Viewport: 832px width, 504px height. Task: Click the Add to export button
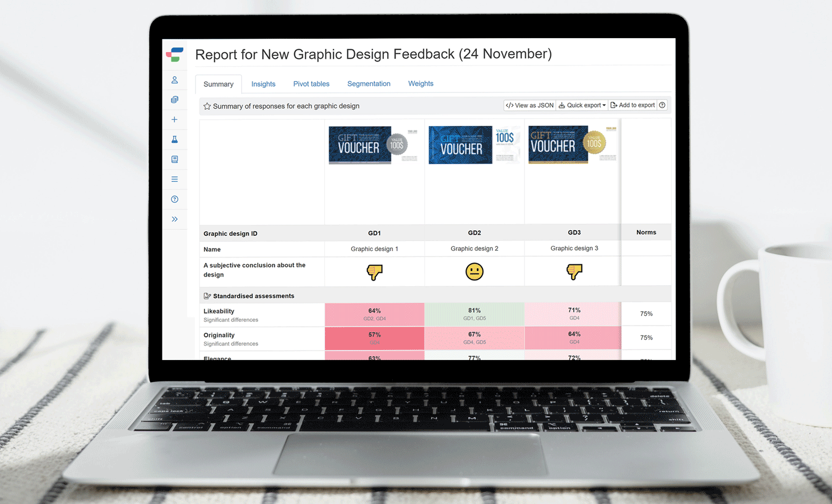(633, 105)
